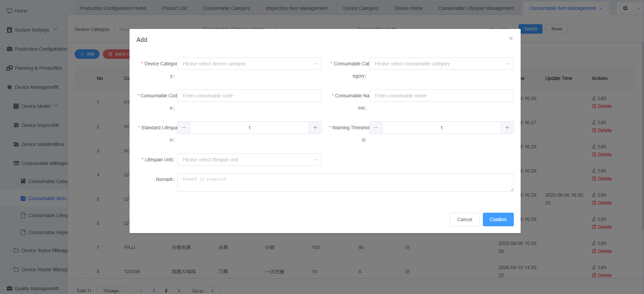The width and height of the screenshot is (644, 294).
Task: Switch to Product List tab
Action: coord(174,8)
